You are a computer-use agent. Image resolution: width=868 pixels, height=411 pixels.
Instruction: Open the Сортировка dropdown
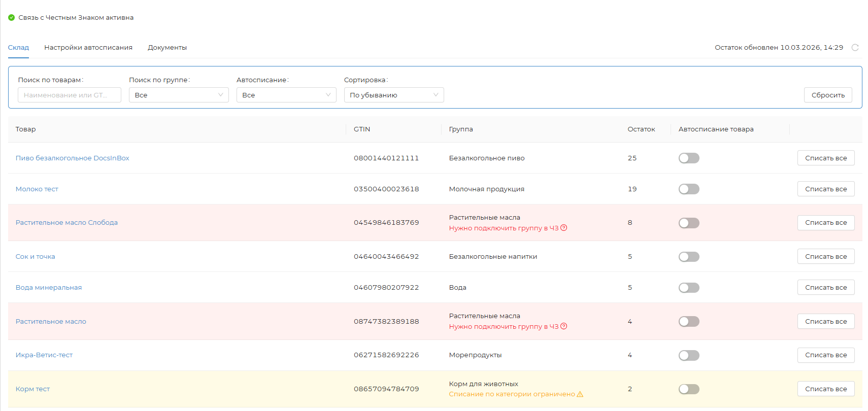point(394,95)
